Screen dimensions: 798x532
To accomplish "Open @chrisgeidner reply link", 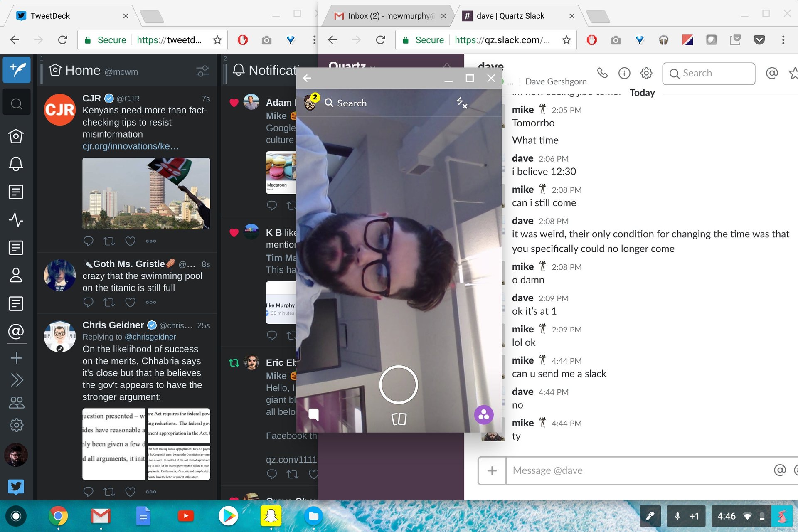I will tap(150, 337).
